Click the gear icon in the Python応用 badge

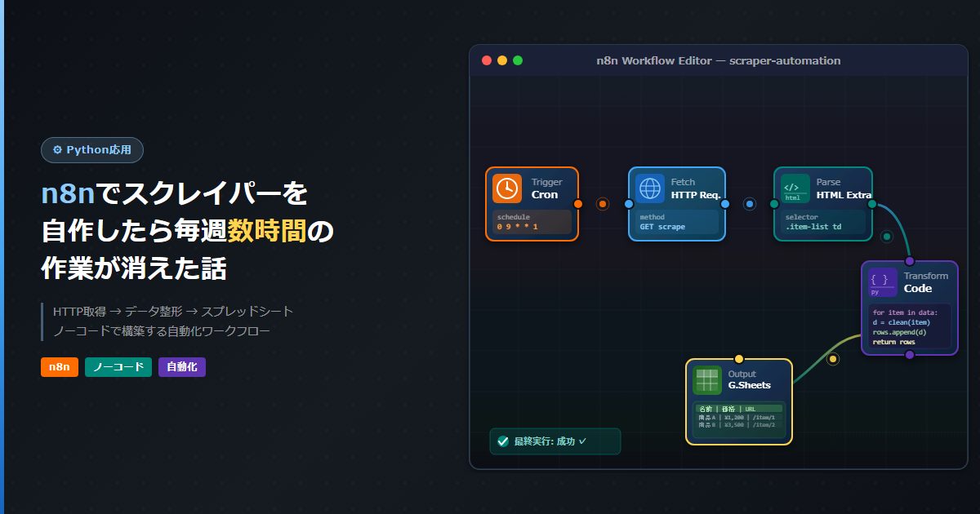57,150
